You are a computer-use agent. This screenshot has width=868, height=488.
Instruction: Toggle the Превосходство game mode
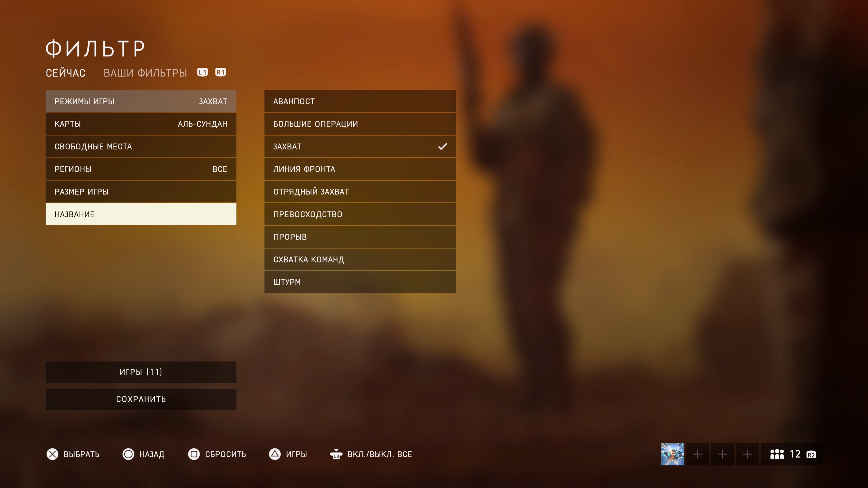[x=360, y=214]
